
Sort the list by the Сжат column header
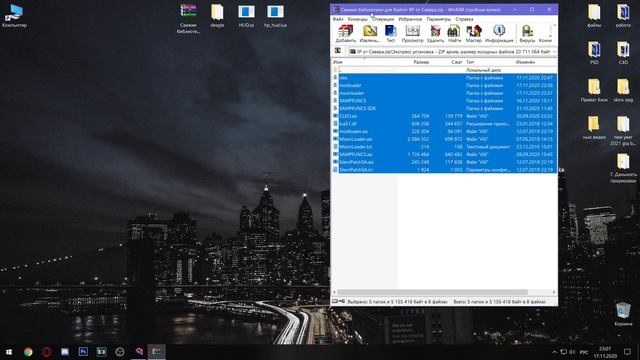(x=456, y=62)
